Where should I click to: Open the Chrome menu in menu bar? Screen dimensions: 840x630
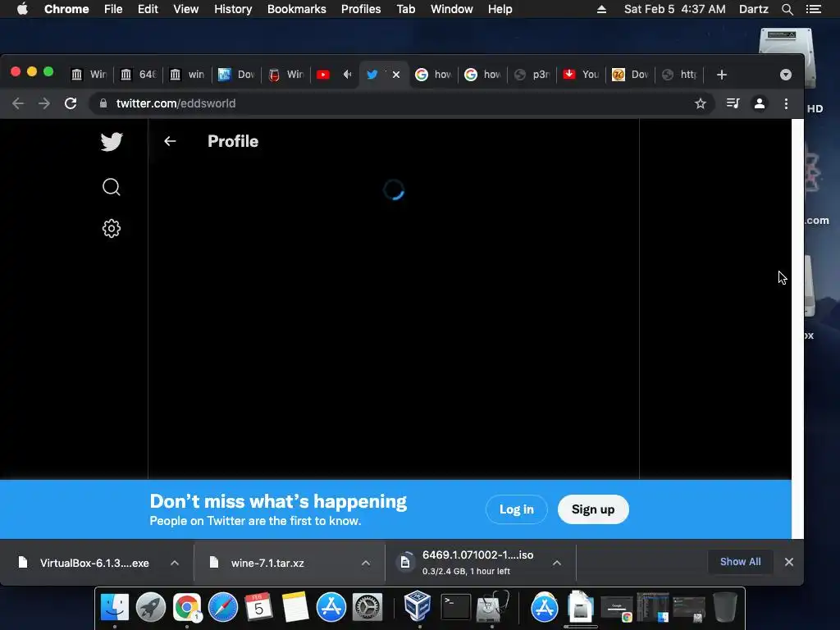[x=66, y=9]
